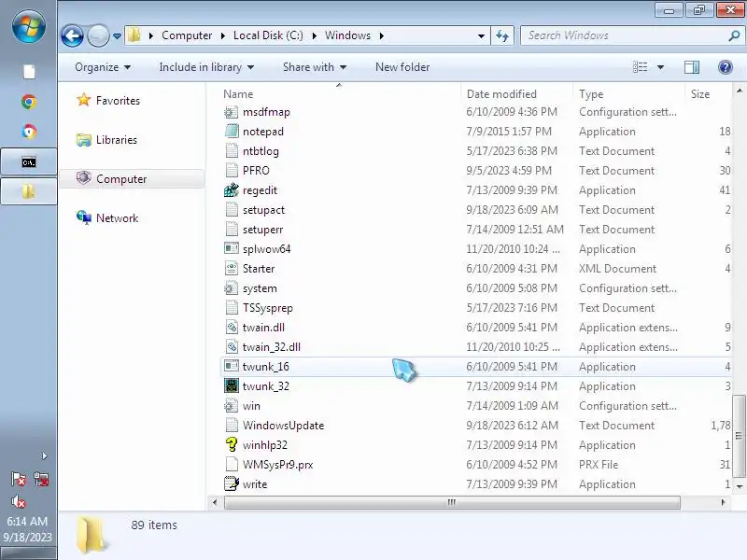Select the notepad application icon

231,132
